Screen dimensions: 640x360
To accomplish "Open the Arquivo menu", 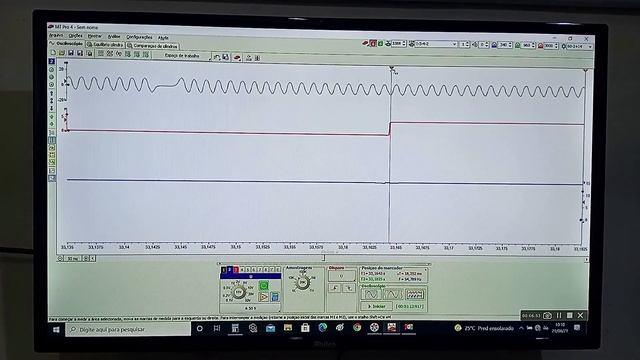I will [56, 36].
